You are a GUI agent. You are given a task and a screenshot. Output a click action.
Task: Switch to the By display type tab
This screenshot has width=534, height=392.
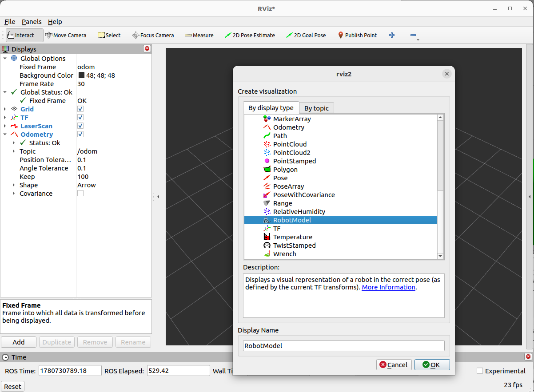pos(271,107)
